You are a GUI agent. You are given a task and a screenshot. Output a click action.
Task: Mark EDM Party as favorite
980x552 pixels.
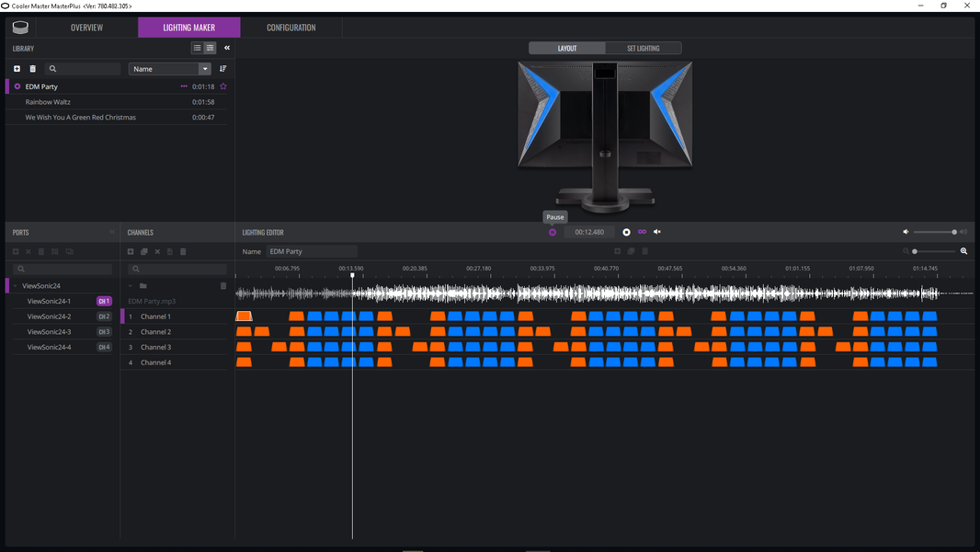[x=223, y=86]
